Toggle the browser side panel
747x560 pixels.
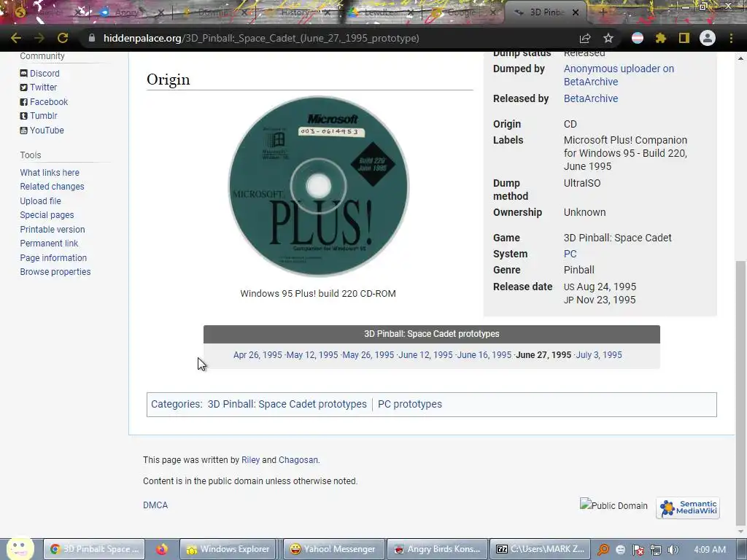pyautogui.click(x=684, y=38)
